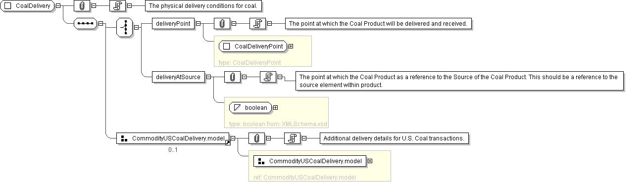The height and width of the screenshot is (182, 644).
Task: Expand the CoalDeliveryPoint type node
Action: pos(291,46)
